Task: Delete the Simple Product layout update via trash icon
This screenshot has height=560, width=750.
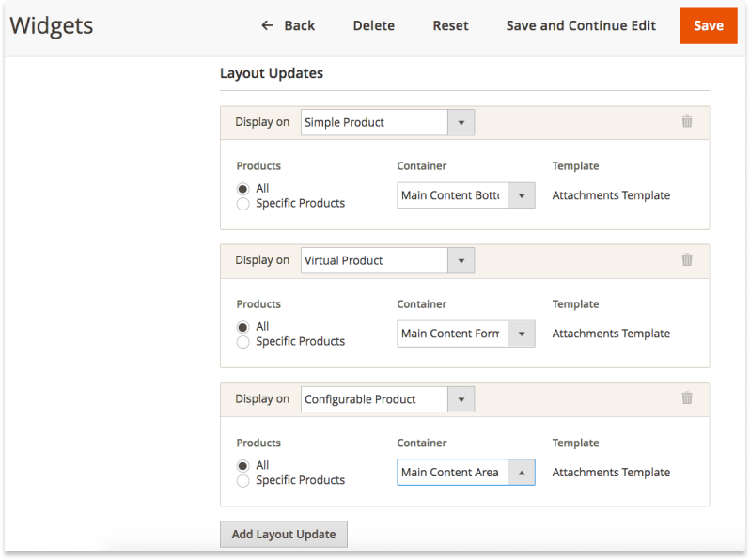Action: [687, 121]
